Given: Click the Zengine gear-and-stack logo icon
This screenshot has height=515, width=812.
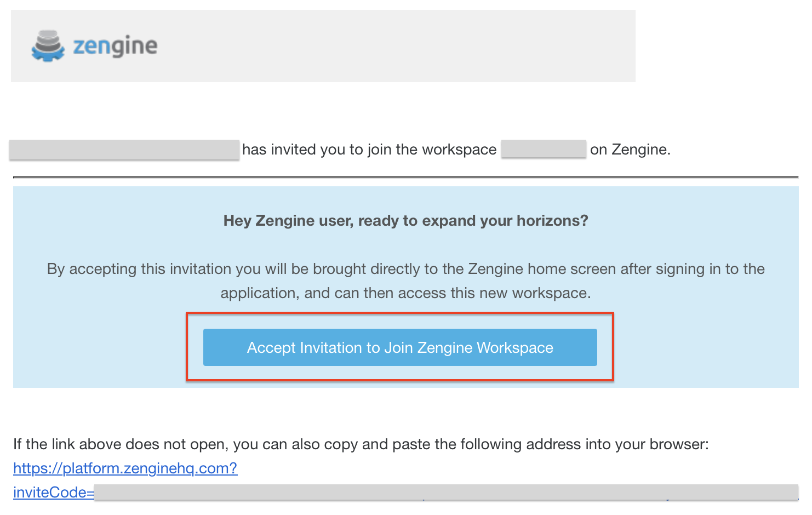Looking at the screenshot, I should (48, 46).
